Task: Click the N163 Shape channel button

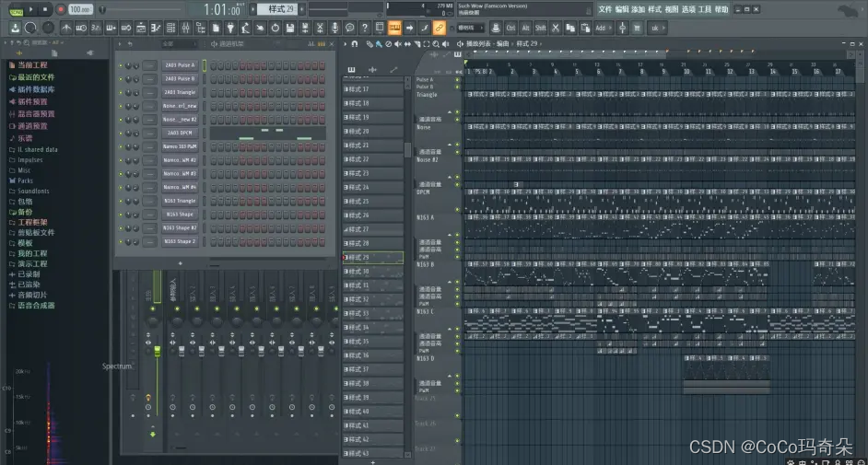Action: 180,215
